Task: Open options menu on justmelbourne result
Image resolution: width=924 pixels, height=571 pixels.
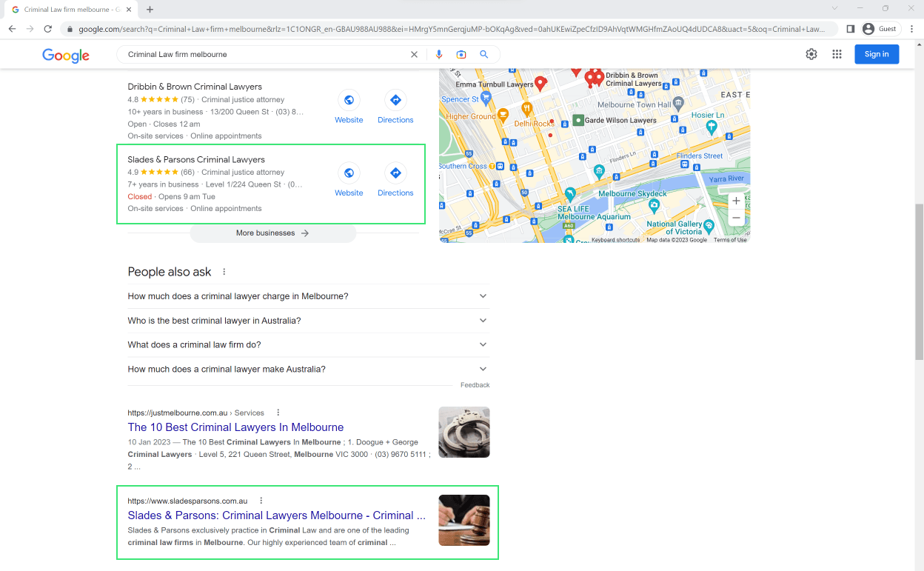Action: [278, 412]
